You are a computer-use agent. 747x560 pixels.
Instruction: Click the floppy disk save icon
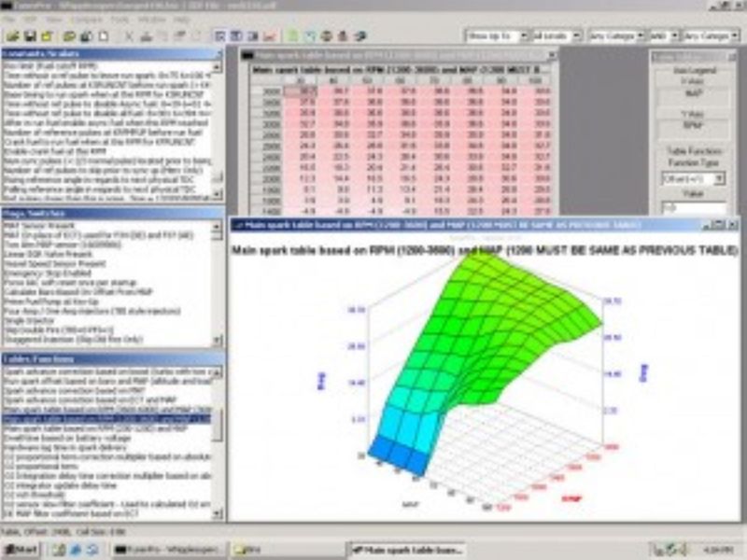click(28, 36)
